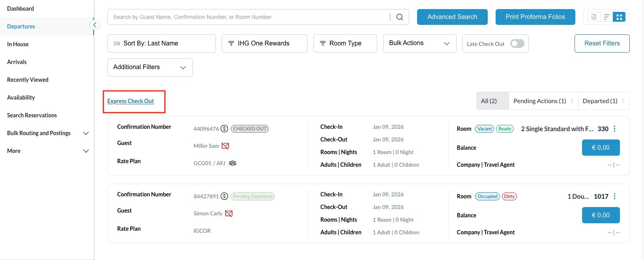
Task: Click the group icon beside GCG01 / AFJ
Action: point(233,163)
